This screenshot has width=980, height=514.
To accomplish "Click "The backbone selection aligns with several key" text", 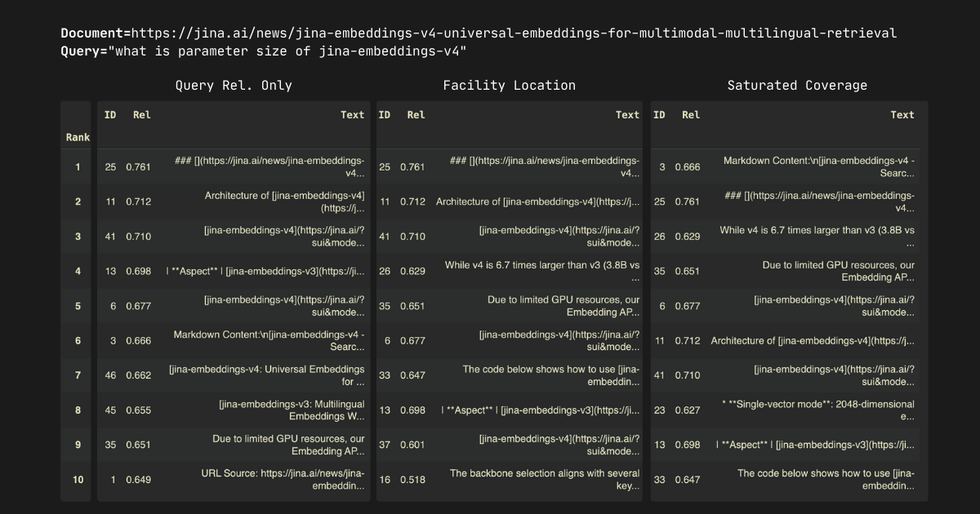I will coord(545,480).
